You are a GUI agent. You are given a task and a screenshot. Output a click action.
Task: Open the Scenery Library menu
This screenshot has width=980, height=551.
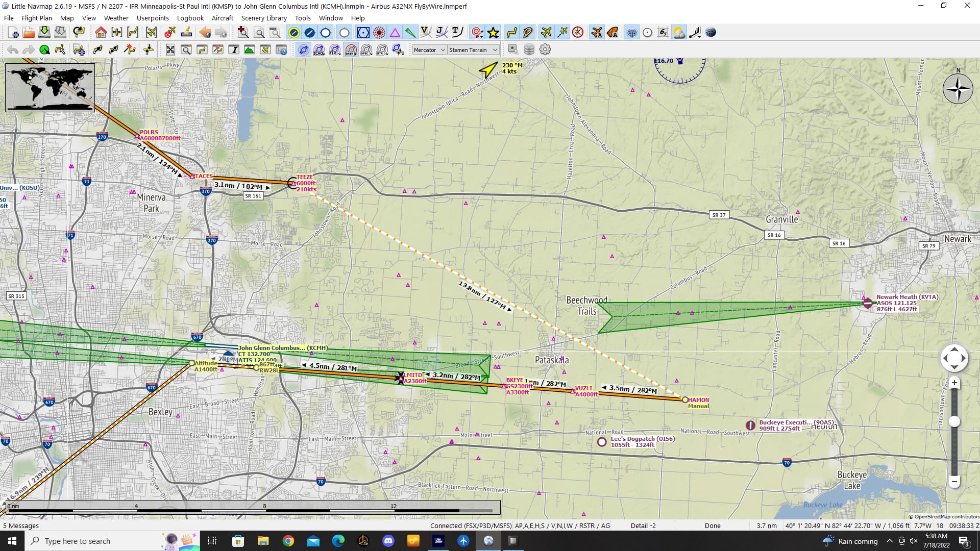[264, 18]
